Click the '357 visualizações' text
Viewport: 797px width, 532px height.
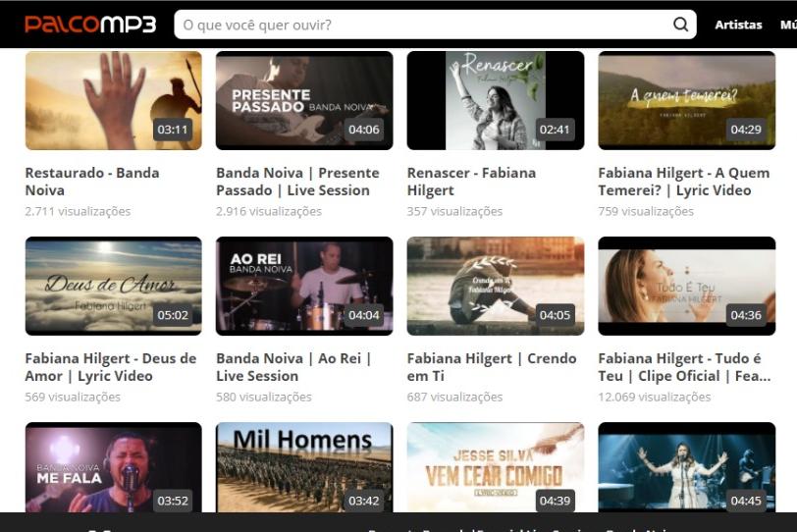click(454, 211)
